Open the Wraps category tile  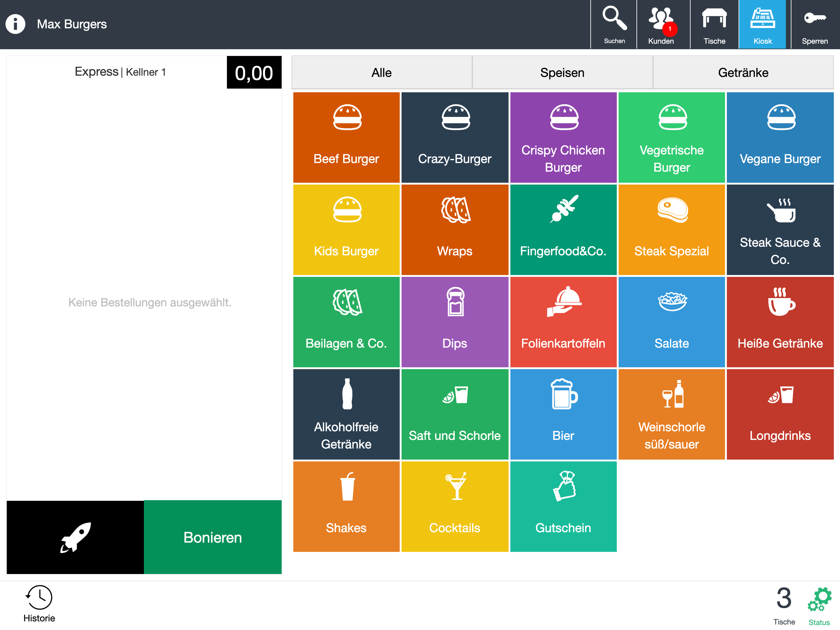454,230
